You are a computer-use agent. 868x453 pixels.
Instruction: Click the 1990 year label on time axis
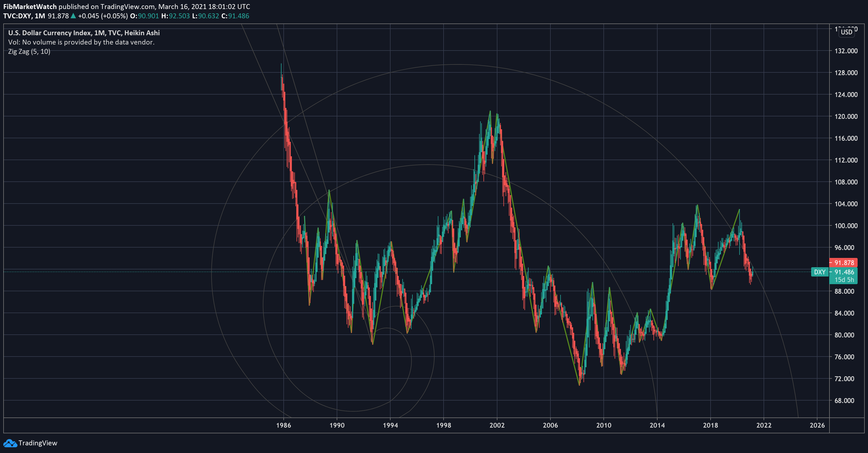tap(337, 425)
